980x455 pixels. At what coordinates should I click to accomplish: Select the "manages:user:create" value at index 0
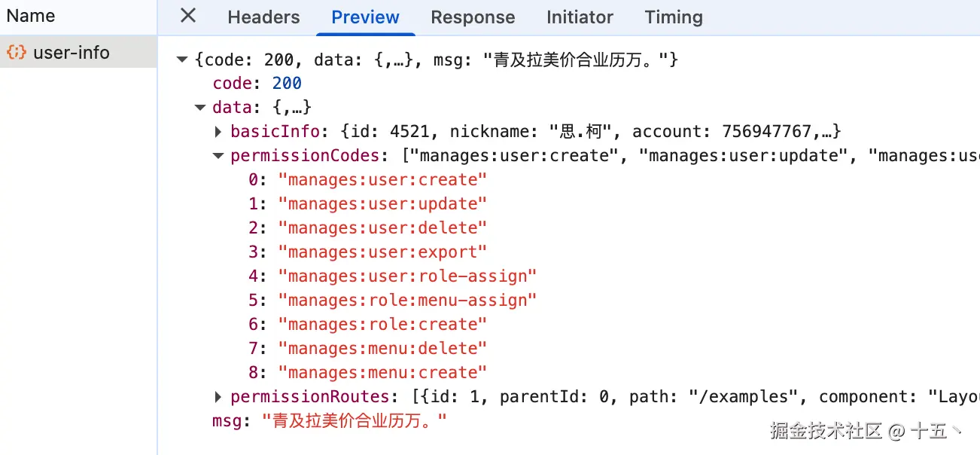pos(382,180)
